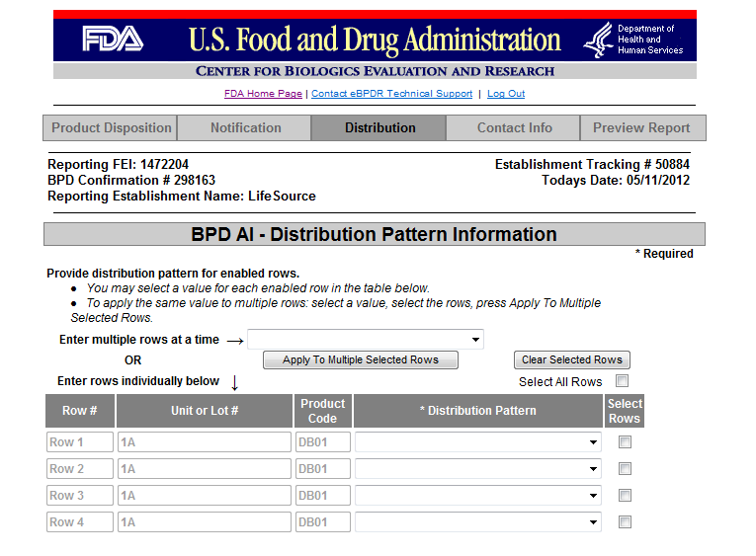
Task: Open the Notification tab
Action: tap(245, 128)
